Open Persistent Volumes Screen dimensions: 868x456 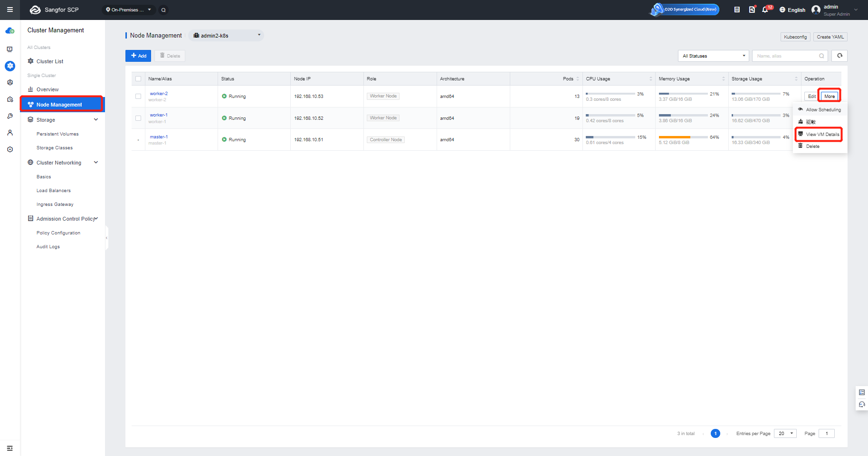point(57,134)
